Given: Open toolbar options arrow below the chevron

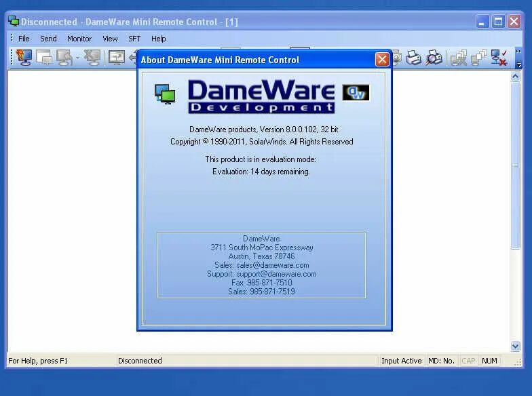Looking at the screenshot, I should [518, 64].
